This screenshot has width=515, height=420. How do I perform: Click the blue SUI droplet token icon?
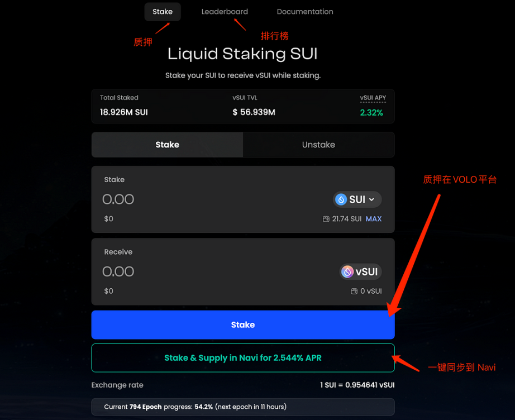coord(341,199)
